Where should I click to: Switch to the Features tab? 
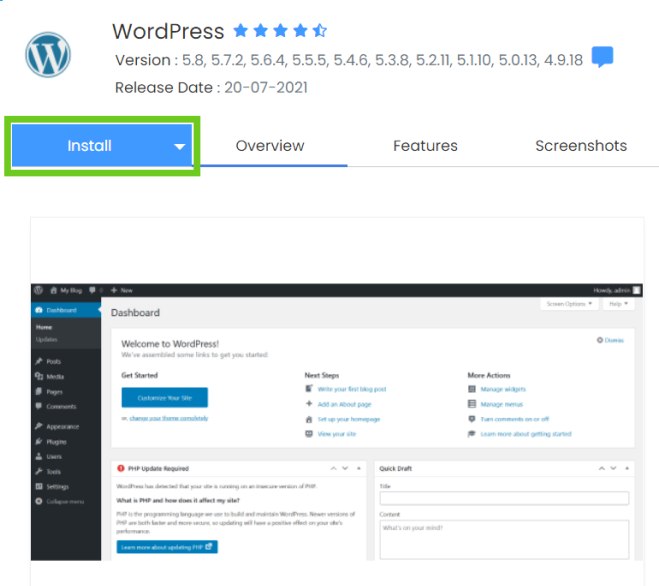[x=425, y=146]
